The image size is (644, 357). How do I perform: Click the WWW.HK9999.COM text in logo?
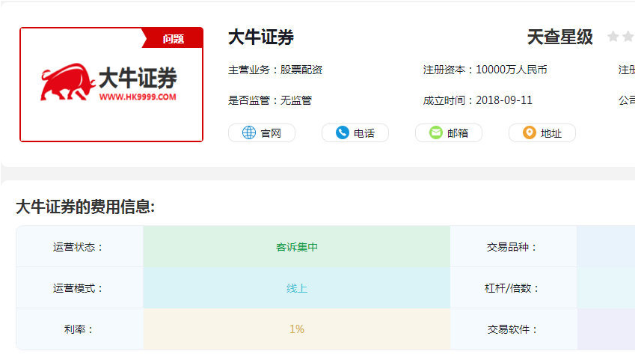pyautogui.click(x=138, y=97)
